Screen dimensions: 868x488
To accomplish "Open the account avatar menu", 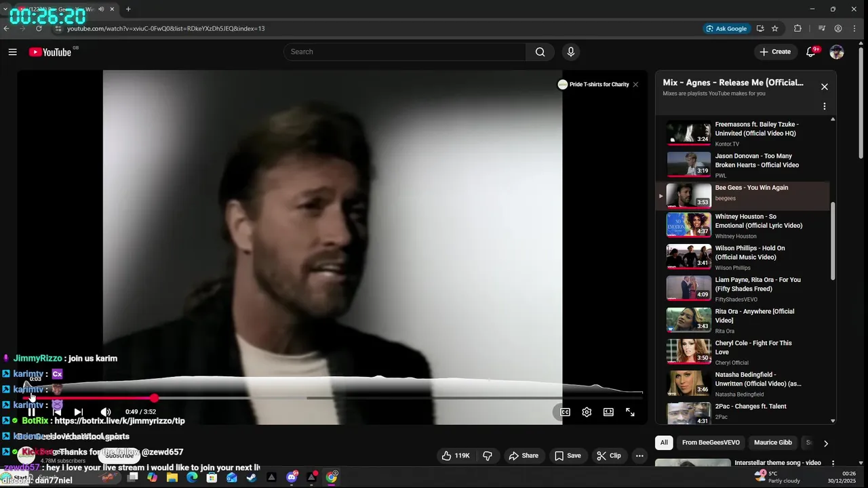I will coord(837,52).
